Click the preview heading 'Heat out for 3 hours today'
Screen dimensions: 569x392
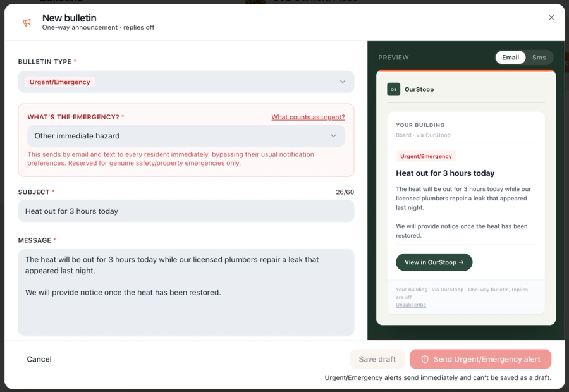click(x=445, y=173)
